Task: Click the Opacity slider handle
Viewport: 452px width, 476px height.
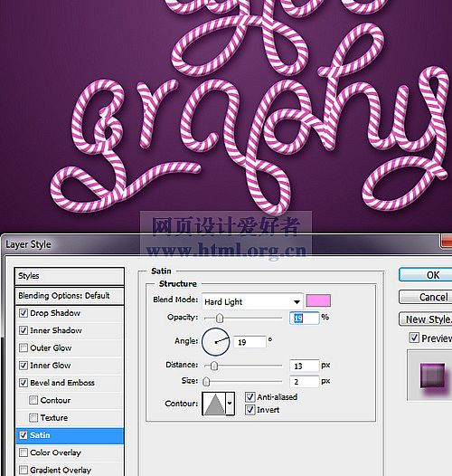Action: tap(220, 319)
